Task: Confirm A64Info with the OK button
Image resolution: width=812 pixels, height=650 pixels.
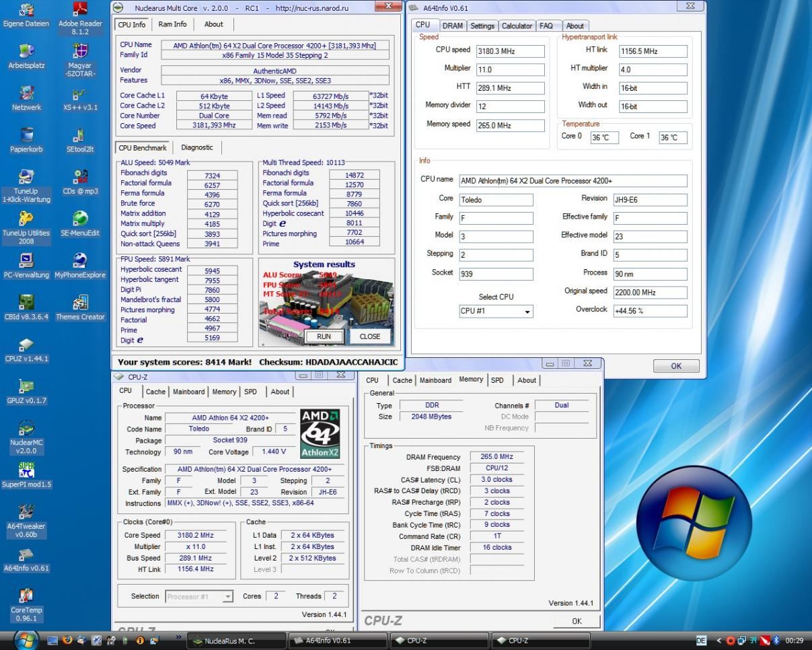Action: pos(676,366)
